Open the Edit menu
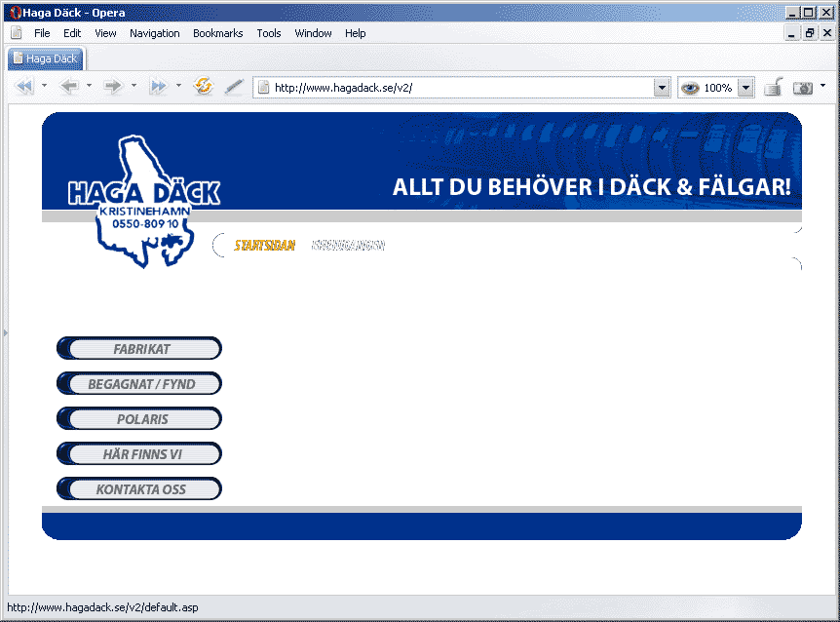 72,33
